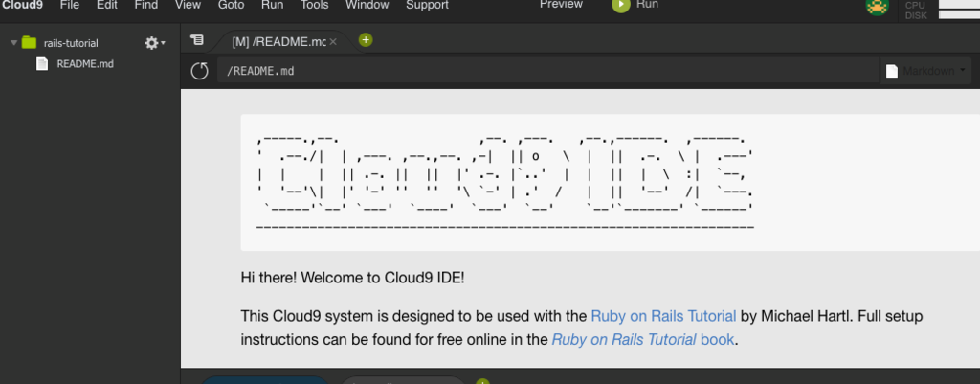Viewport: 980px width, 384px height.
Task: Close the README.md tab
Action: [x=333, y=42]
